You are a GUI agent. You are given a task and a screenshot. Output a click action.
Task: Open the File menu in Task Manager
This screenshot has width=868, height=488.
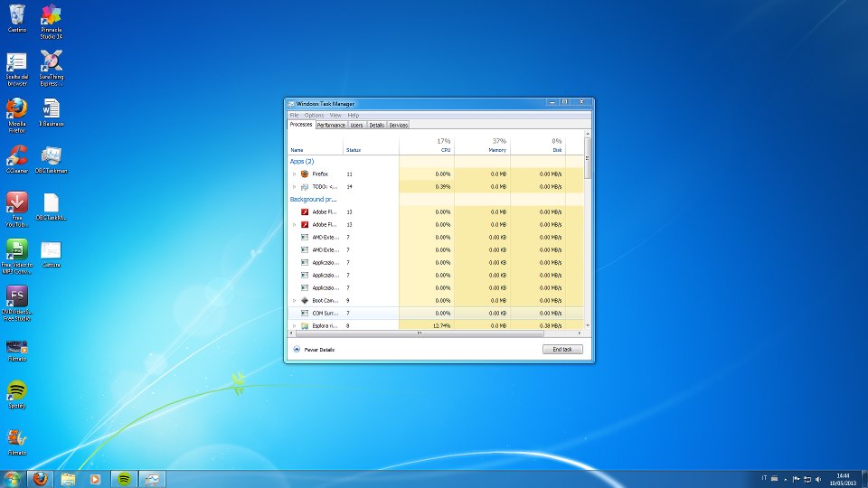point(294,115)
